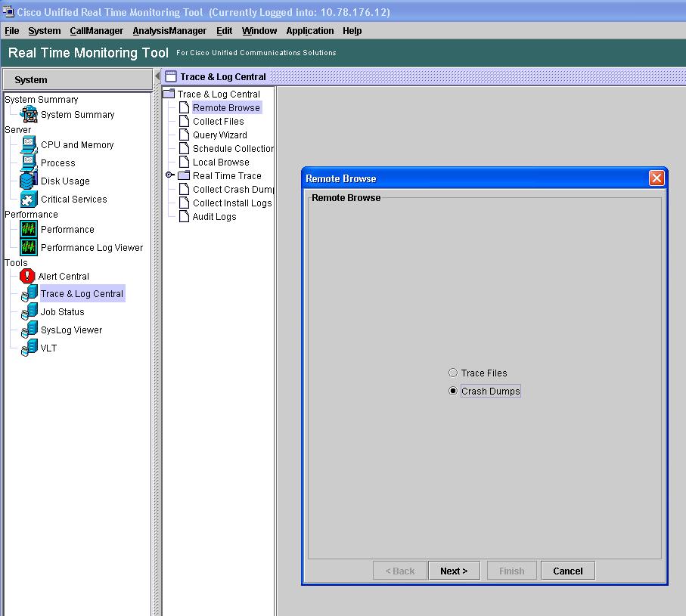This screenshot has height=616, width=686.
Task: Click the Trace & Log Central root folder icon
Action: [x=169, y=94]
